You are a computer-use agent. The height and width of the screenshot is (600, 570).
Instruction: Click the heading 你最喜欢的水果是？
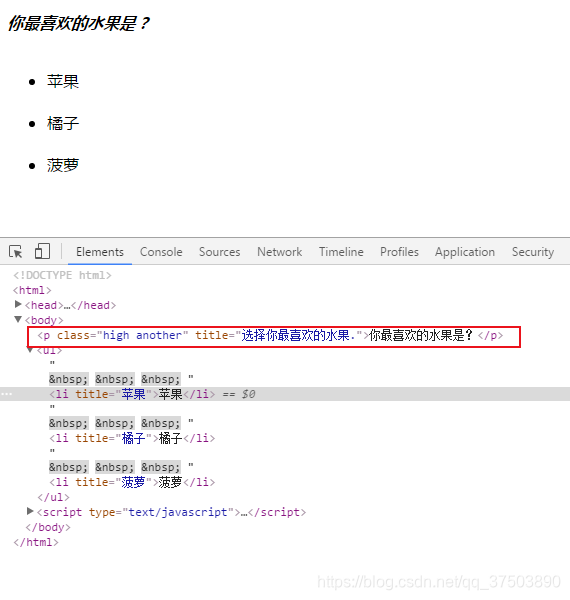pos(79,23)
